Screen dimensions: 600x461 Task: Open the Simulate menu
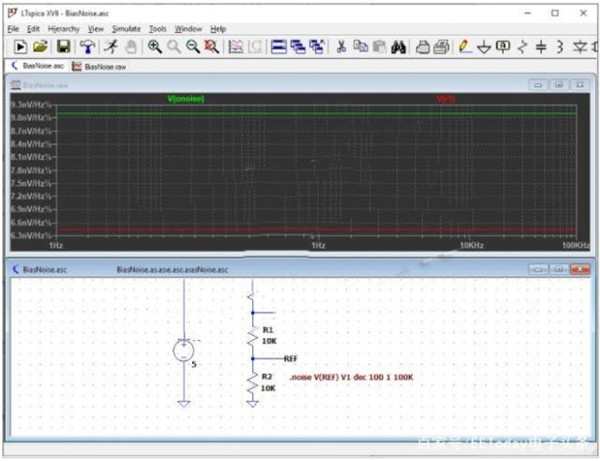point(126,29)
